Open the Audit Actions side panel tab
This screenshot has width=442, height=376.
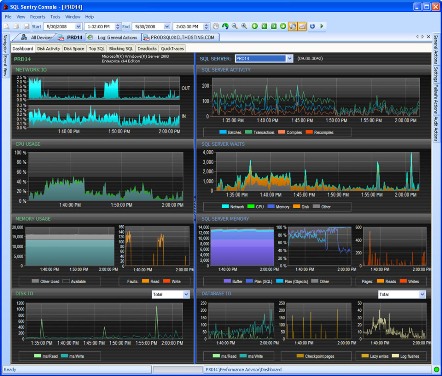click(436, 129)
